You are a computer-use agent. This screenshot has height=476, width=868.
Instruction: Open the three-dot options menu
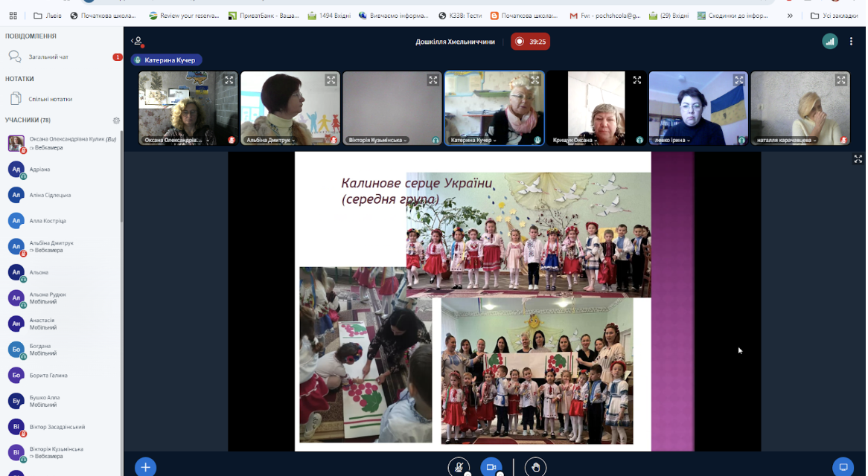tap(851, 42)
